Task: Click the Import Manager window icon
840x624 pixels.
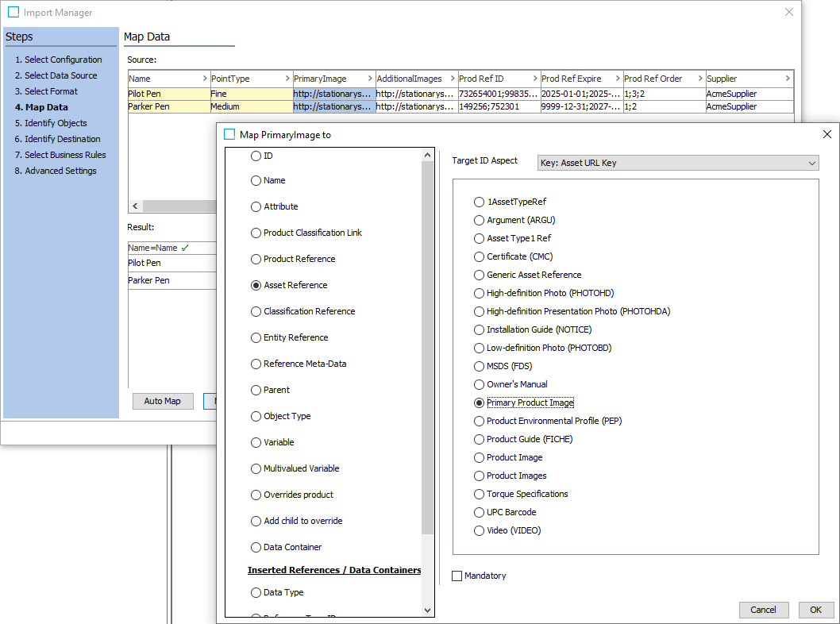Action: (x=13, y=13)
